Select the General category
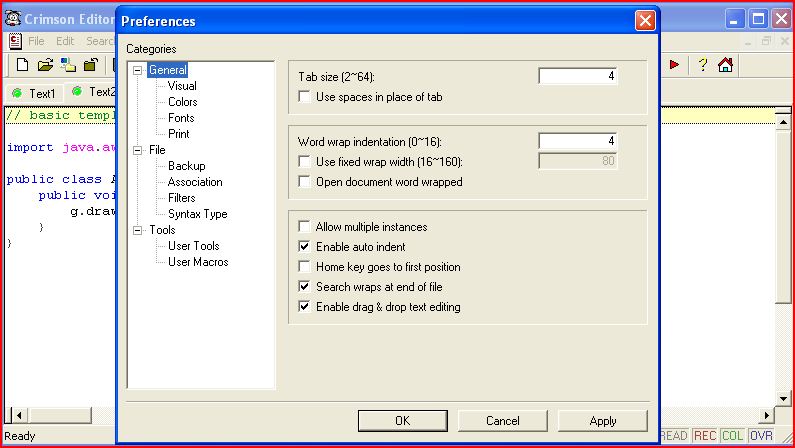Screen dimensions: 795x448 pos(168,70)
